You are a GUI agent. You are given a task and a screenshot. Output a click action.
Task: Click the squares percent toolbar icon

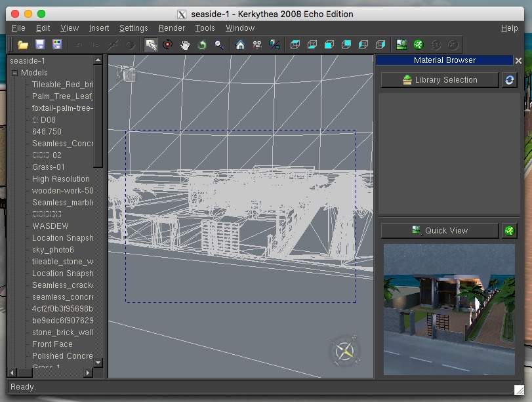pos(274,45)
